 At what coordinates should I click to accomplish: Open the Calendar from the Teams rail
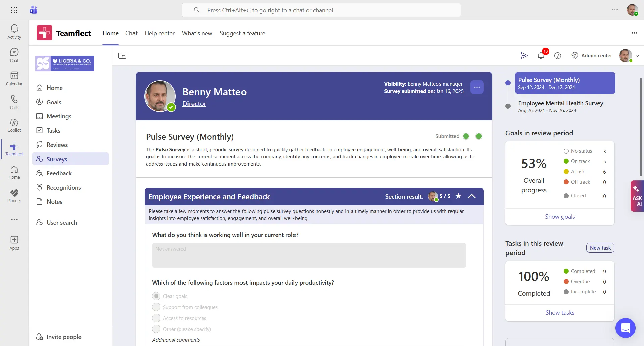point(14,78)
